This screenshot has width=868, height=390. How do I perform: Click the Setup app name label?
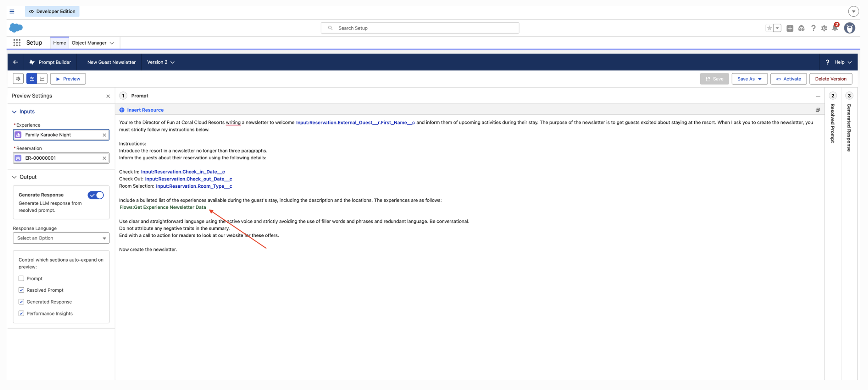(x=34, y=43)
